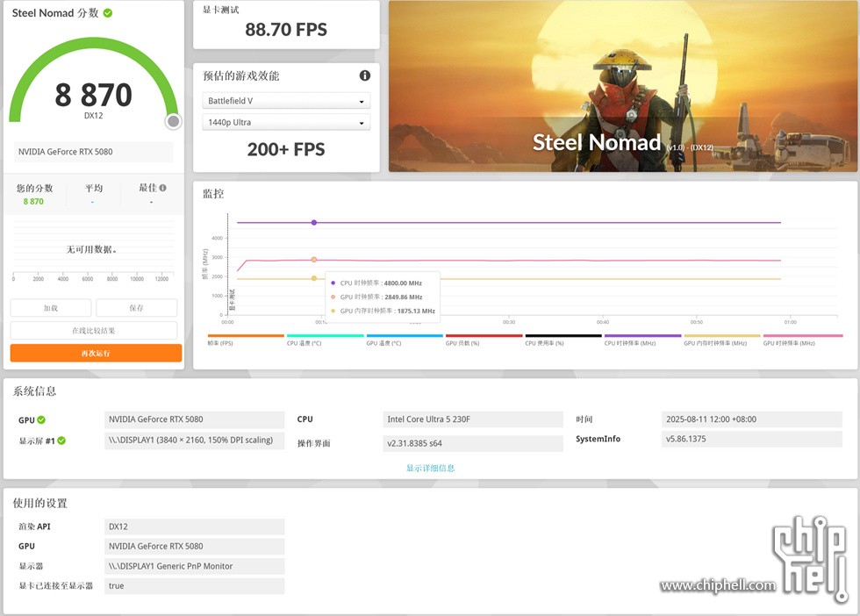Click the \\.\DISPLAY1 Generic PnP Monitor value
Screen dimensions: 860x616
click(x=194, y=566)
